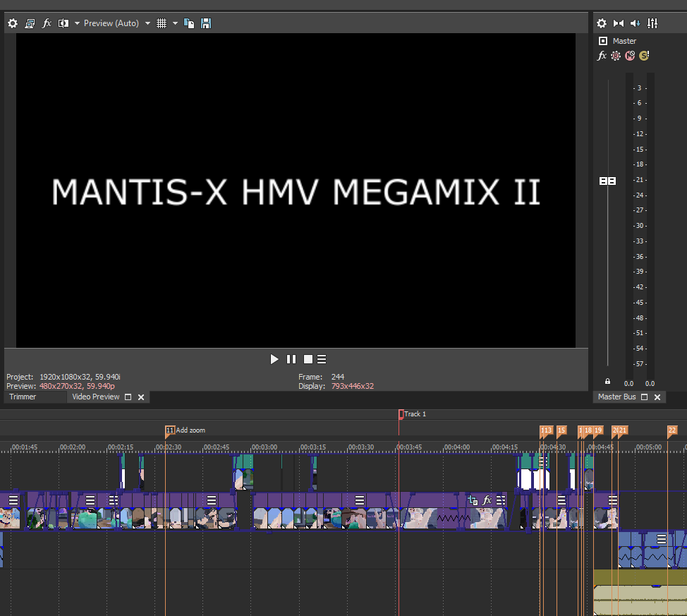Click ruler at 00:04:00
687x616 pixels.
point(456,447)
